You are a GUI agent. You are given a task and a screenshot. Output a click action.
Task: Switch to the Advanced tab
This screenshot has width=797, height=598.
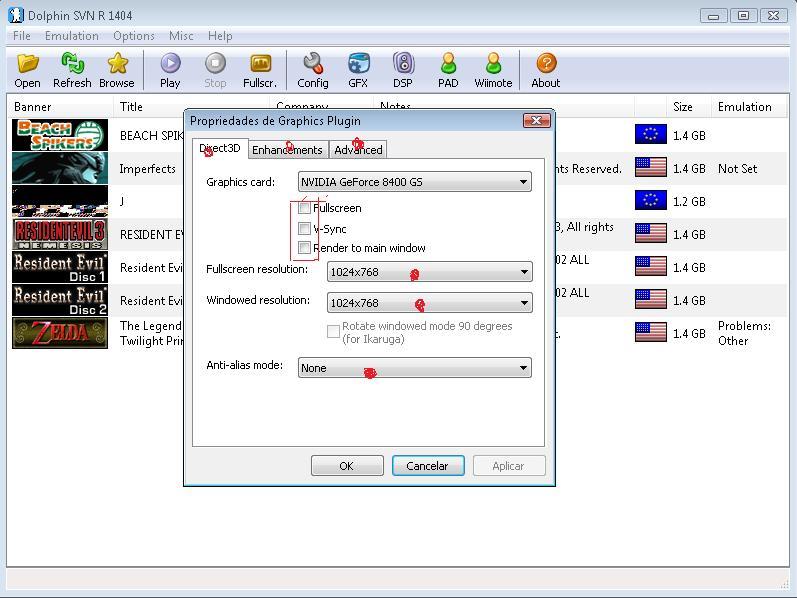(x=358, y=150)
